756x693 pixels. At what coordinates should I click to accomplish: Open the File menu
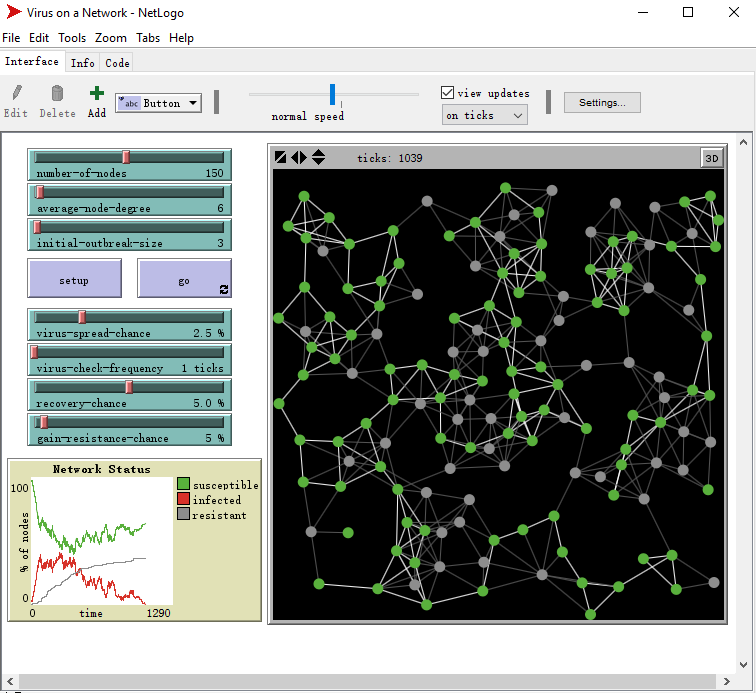(x=11, y=38)
